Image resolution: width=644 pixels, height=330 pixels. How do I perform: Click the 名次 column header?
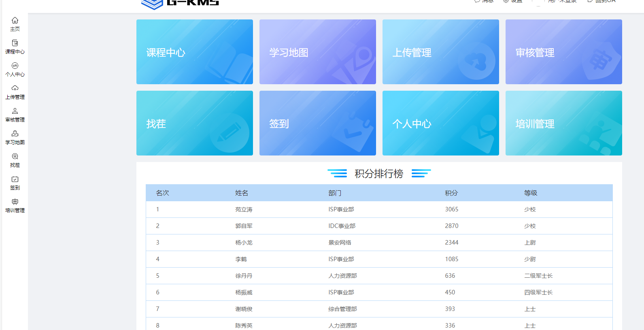[162, 193]
